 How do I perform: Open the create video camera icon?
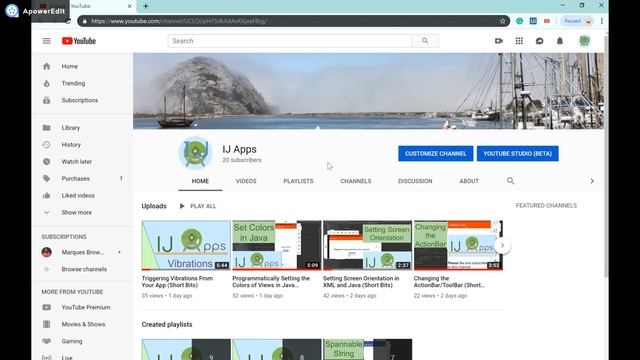coord(498,41)
